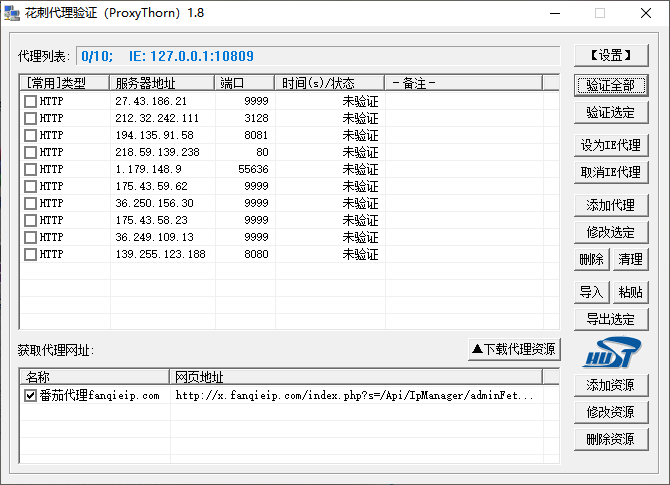Image resolution: width=670 pixels, height=485 pixels.
Task: Click the 时间(s)/状态 column header
Action: pyautogui.click(x=330, y=83)
